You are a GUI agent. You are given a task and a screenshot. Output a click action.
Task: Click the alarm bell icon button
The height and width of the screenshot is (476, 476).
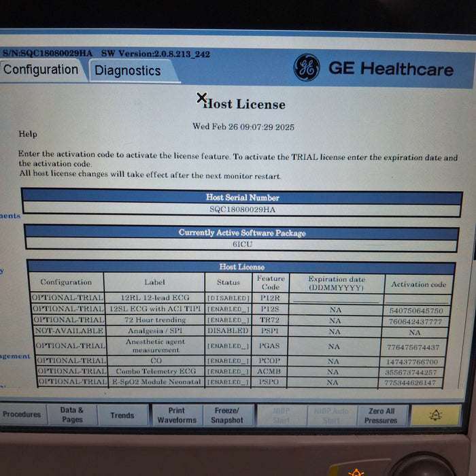tap(435, 415)
